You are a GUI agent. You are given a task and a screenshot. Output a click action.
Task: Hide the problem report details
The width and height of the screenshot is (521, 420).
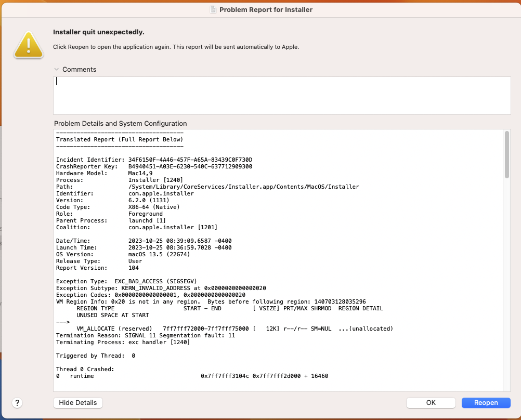pos(78,403)
